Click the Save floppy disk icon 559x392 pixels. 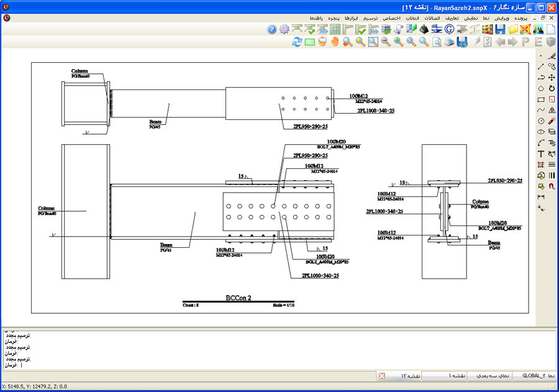click(500, 29)
